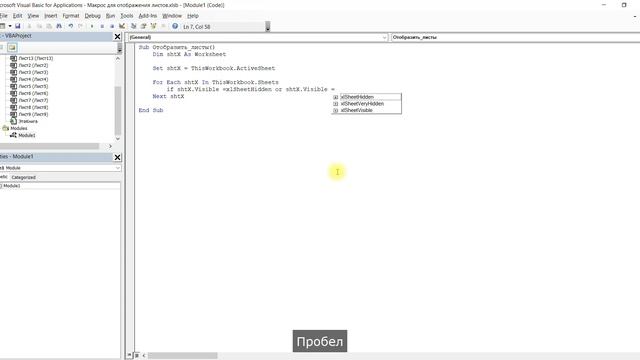Select Лист8 in the project tree
The image size is (640, 360).
click(33, 107)
